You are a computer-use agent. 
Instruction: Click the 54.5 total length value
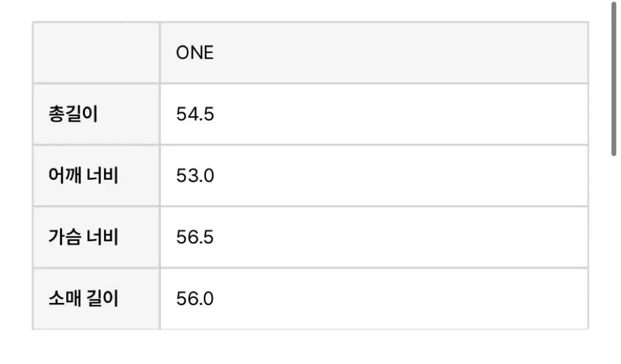[195, 114]
